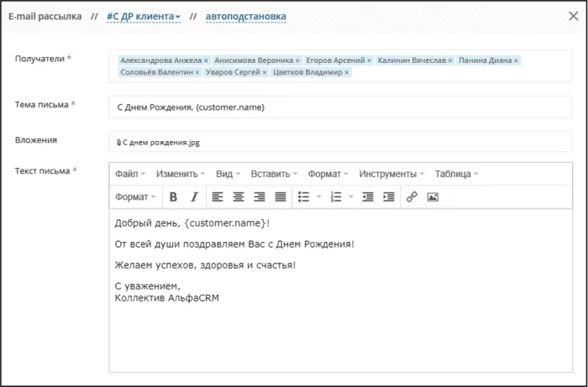Image resolution: width=588 pixels, height=387 pixels.
Task: Remove recipient Уваров Сергей
Action: point(265,72)
